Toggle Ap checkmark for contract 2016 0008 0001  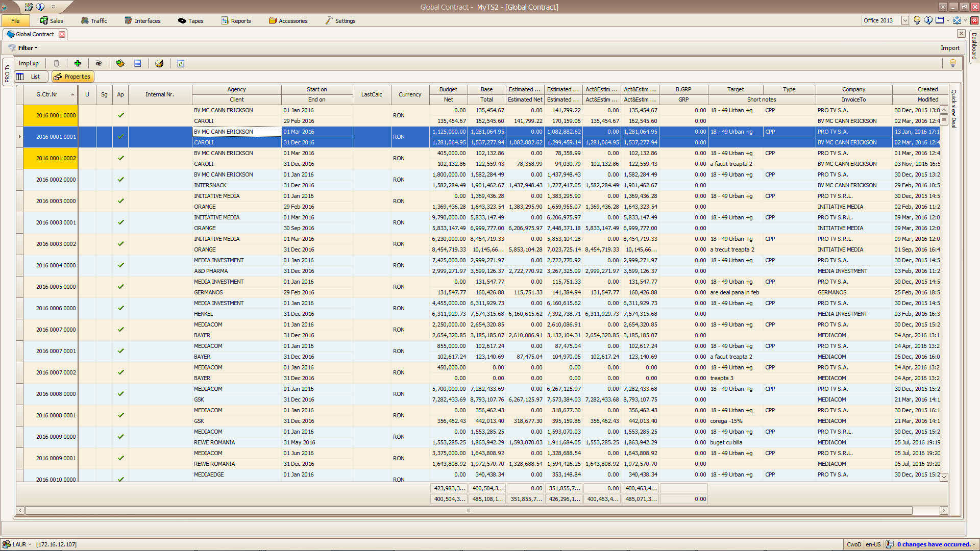click(120, 415)
